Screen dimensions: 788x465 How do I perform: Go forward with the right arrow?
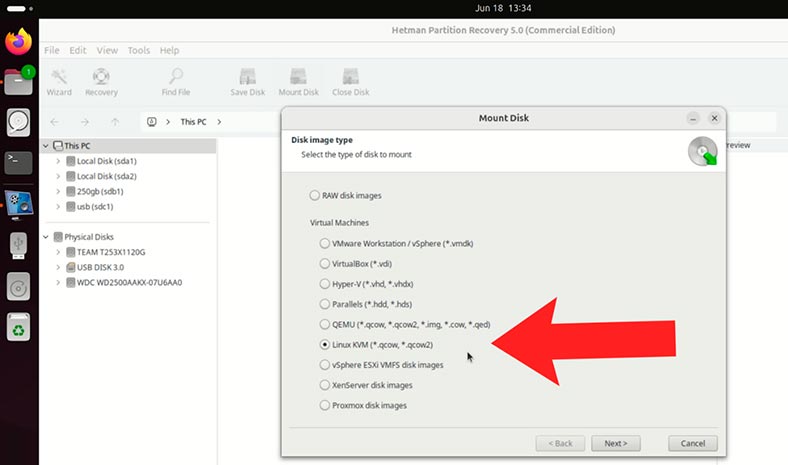point(85,122)
